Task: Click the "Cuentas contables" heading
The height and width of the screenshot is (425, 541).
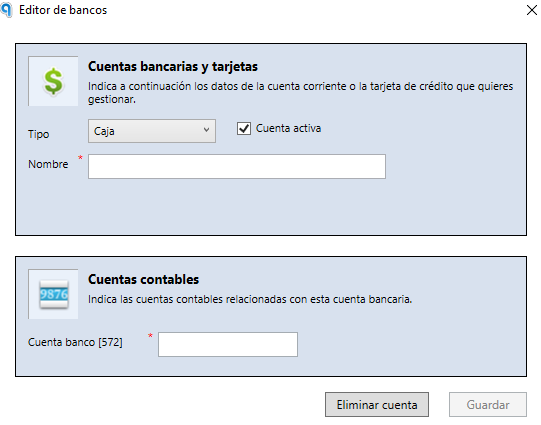Action: pyautogui.click(x=144, y=279)
